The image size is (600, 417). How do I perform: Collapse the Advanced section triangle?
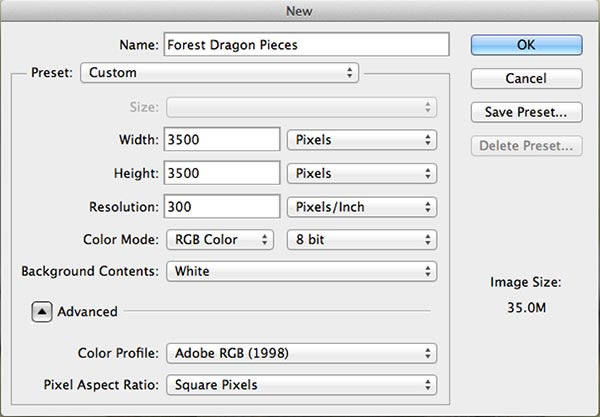coord(42,311)
